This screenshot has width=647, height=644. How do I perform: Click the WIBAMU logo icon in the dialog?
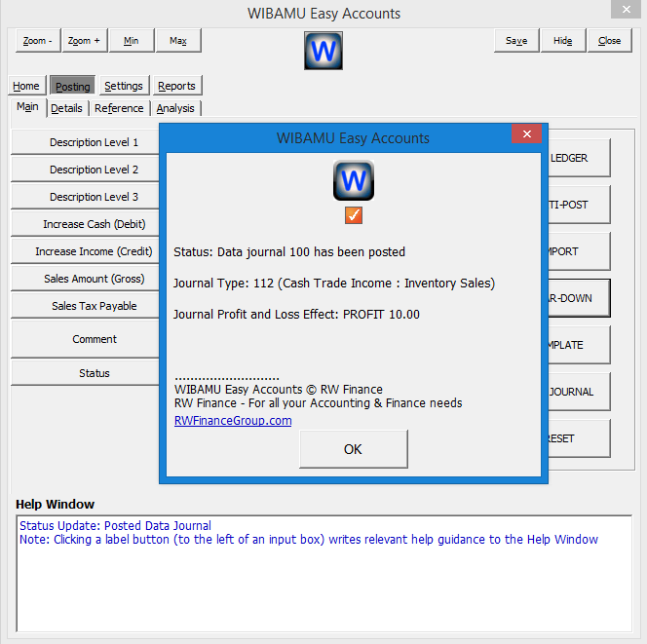354,181
